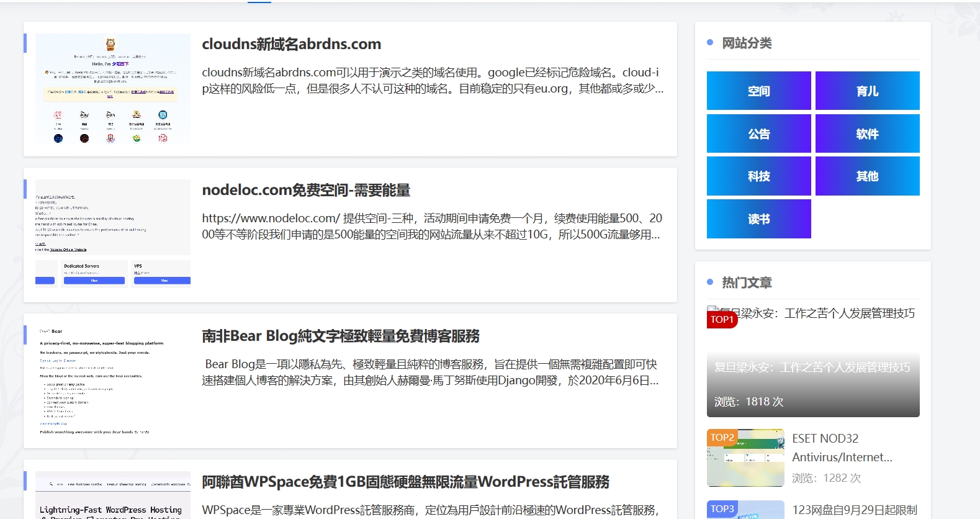Click the 网站分类 section heading
Screen dimensions: 980x519
point(747,43)
